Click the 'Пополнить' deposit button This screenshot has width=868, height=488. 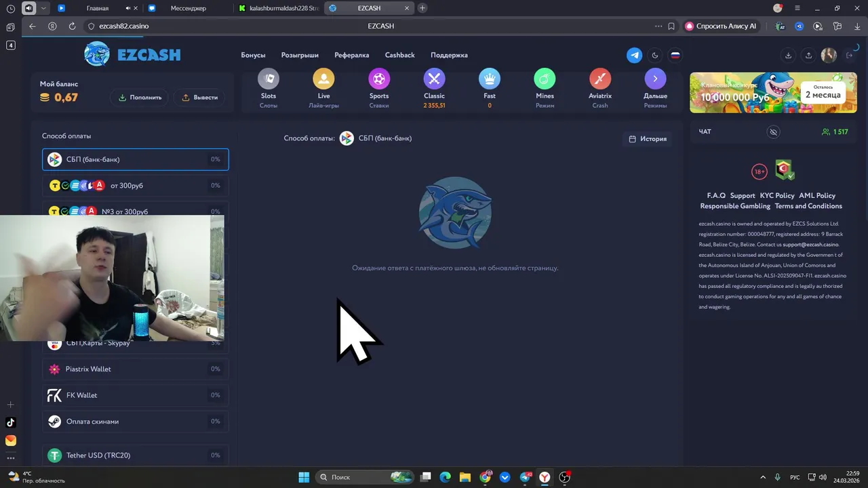click(140, 97)
